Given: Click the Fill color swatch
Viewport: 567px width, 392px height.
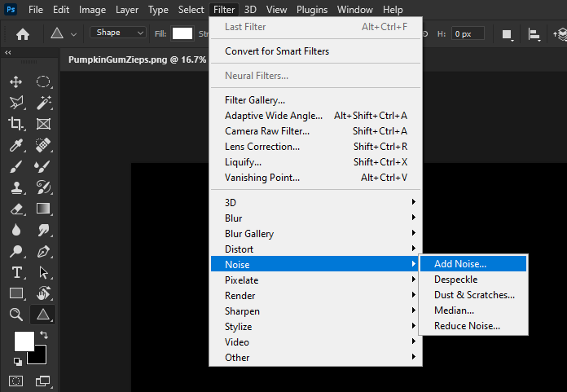Looking at the screenshot, I should click(182, 33).
